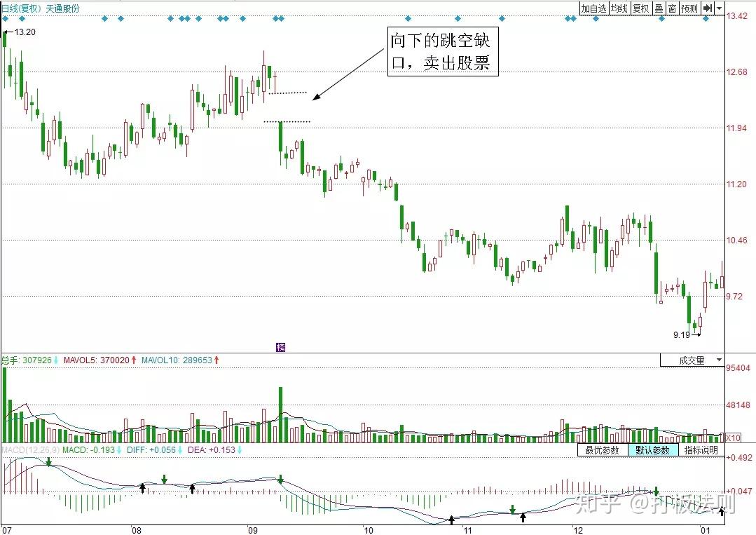Click the 12.68 price axis value
The image size is (756, 535).
736,72
